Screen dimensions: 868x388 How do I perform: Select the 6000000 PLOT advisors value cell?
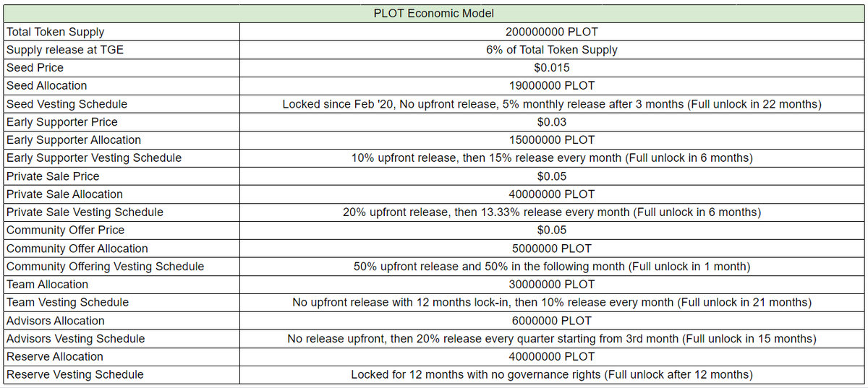point(551,321)
